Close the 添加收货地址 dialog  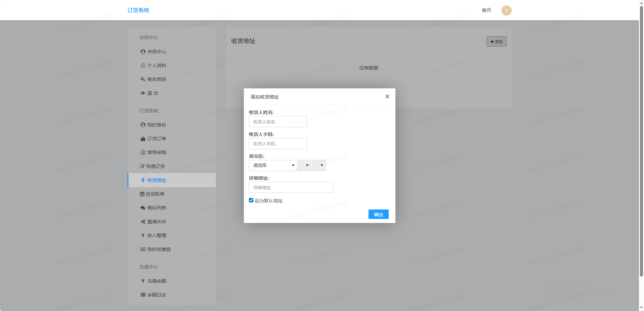(x=387, y=96)
